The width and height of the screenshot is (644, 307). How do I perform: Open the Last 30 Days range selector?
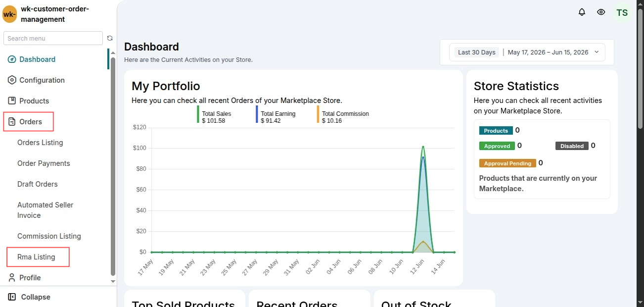477,52
